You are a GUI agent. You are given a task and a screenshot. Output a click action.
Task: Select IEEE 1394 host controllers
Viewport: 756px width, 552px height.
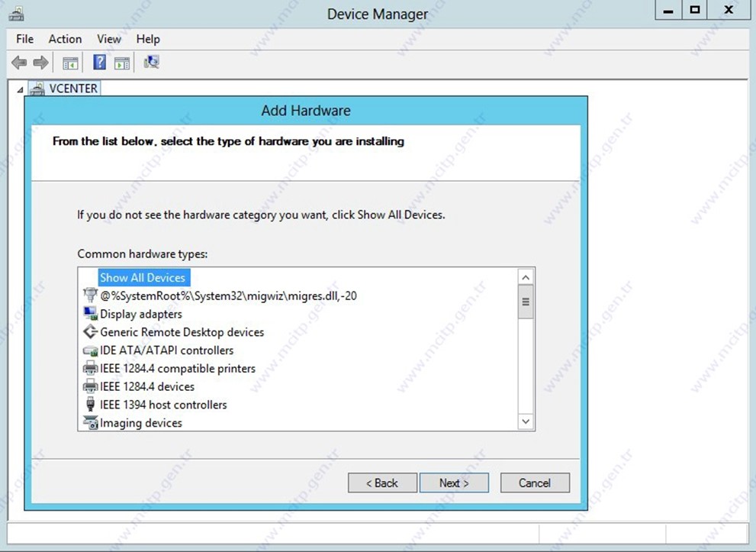coord(163,405)
